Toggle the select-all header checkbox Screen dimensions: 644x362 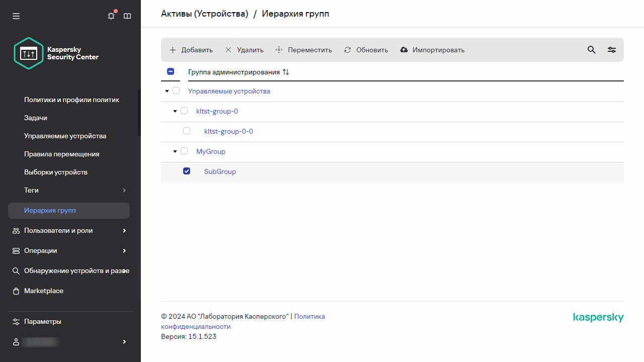[x=171, y=72]
